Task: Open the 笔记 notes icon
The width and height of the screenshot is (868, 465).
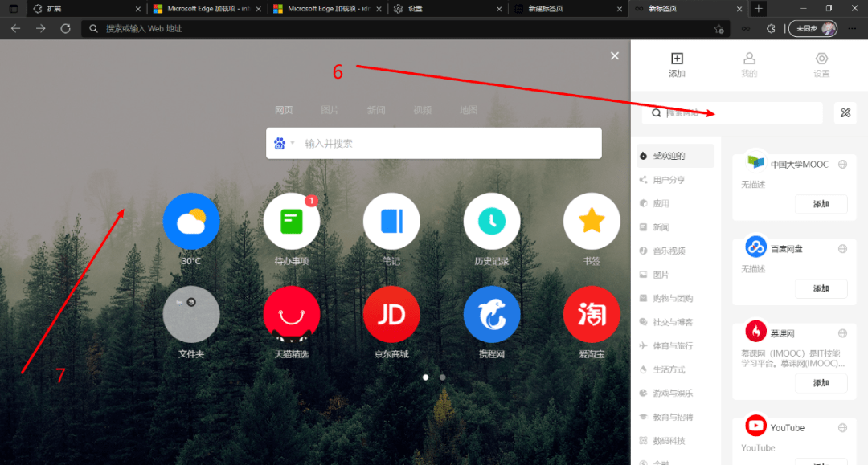Action: click(x=391, y=221)
